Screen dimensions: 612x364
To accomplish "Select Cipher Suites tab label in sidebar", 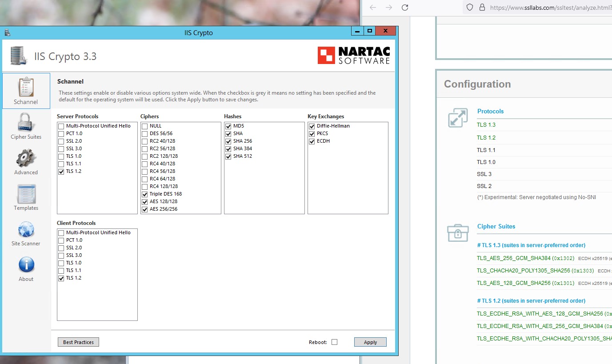I will point(26,137).
